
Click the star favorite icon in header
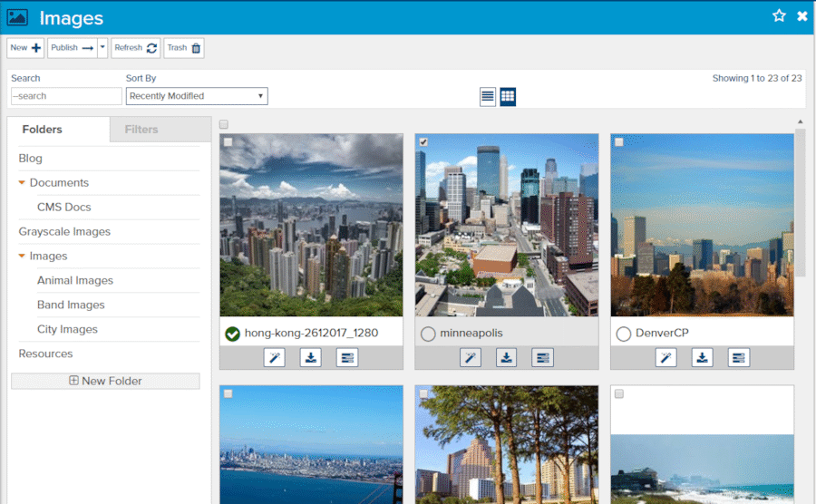(x=779, y=16)
